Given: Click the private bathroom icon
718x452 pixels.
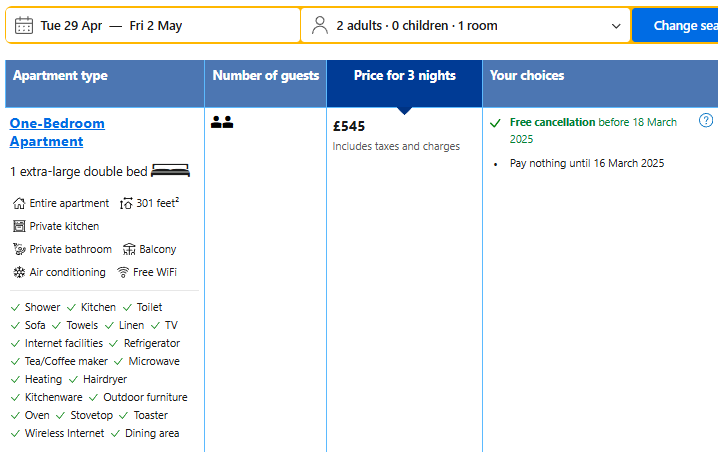Looking at the screenshot, I should pos(19,249).
